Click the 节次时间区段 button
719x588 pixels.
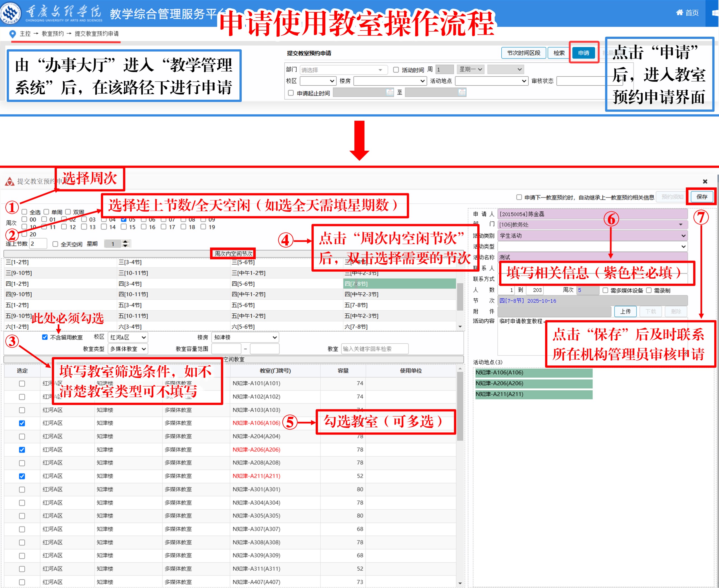point(523,53)
